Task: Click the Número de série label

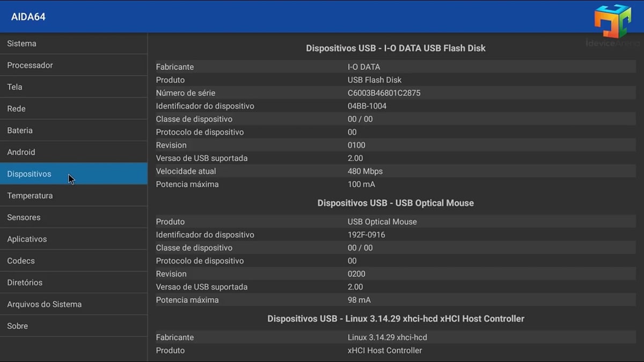Action: coord(186,93)
